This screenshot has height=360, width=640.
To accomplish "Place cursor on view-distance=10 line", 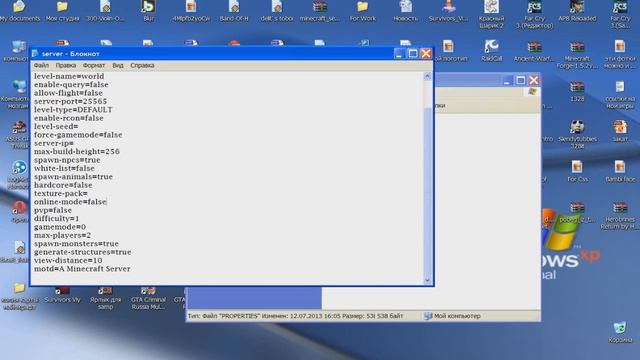I will point(68,260).
